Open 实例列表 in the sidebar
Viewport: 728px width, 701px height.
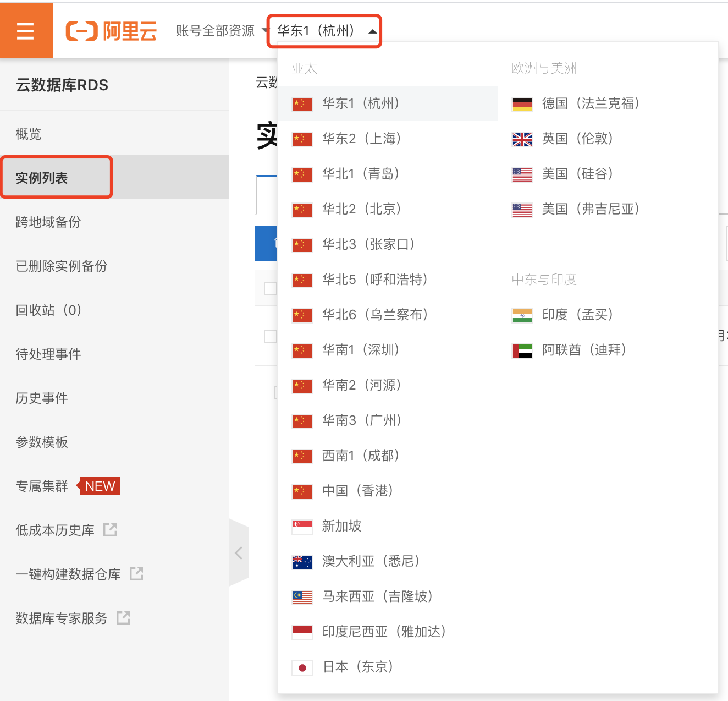tap(114, 178)
